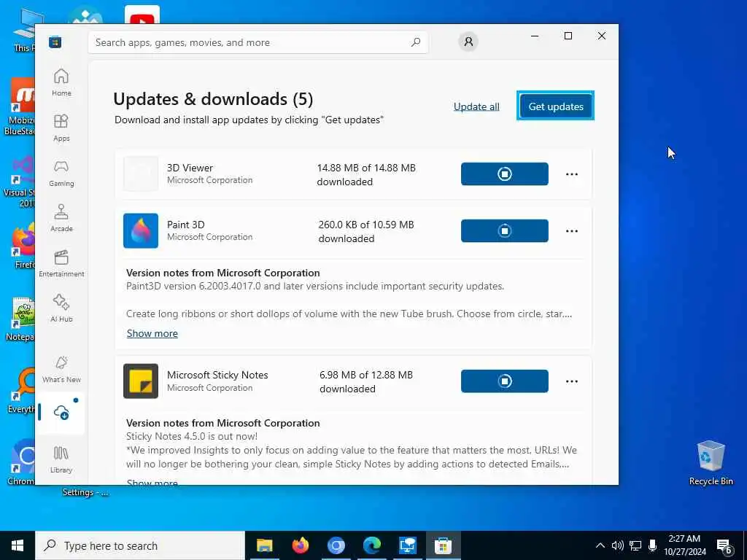747x560 pixels.
Task: Click the Paint 3D app name
Action: pos(186,225)
